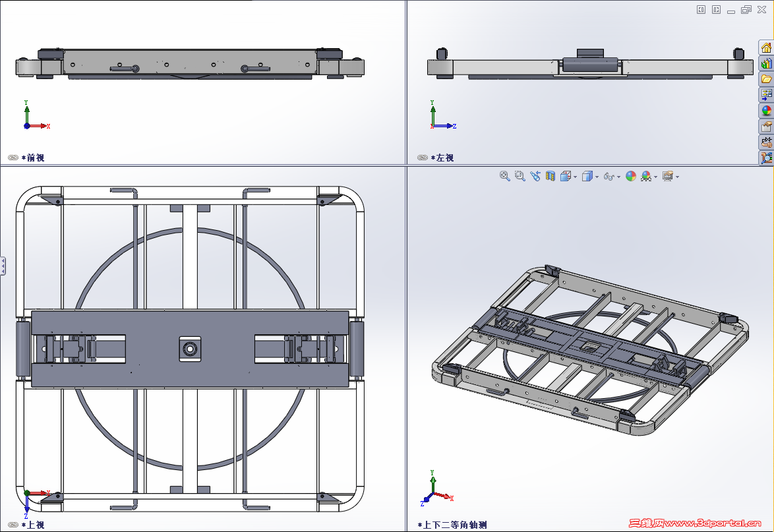
Task: Open the Appearances color ball tab
Action: click(766, 111)
